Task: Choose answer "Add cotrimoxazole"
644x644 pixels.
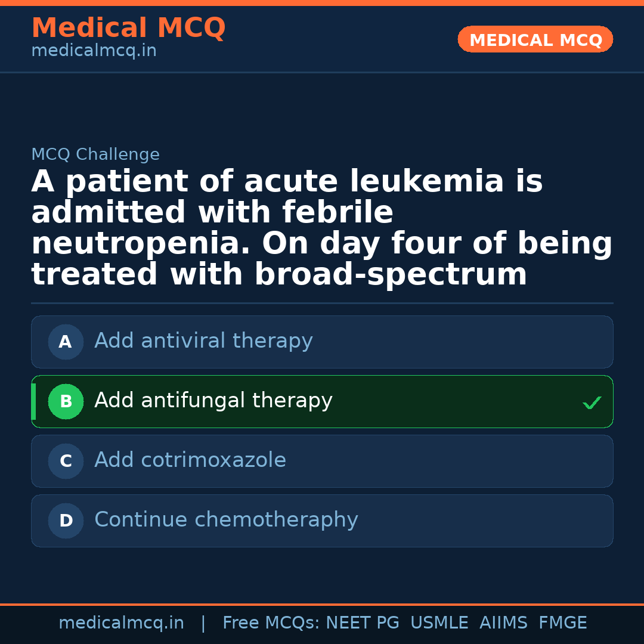Action: [x=190, y=460]
